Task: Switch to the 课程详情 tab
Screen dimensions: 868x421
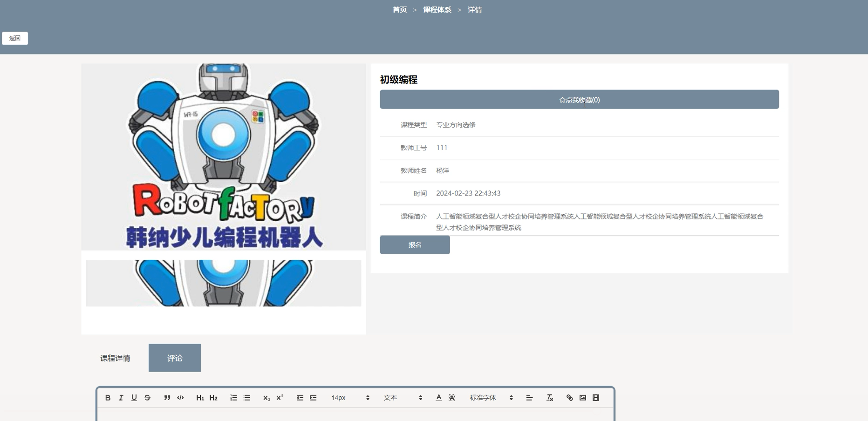Action: coord(115,358)
